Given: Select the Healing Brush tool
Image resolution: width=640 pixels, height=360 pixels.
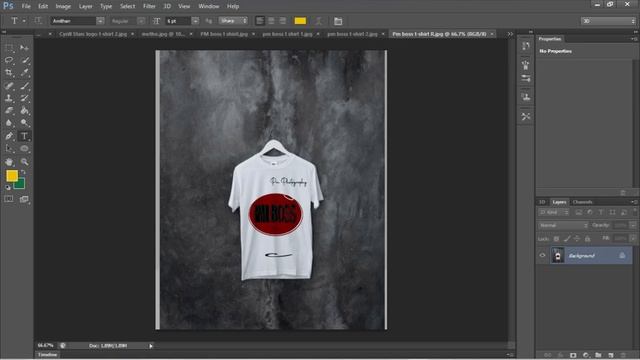Looking at the screenshot, I should click(9, 86).
